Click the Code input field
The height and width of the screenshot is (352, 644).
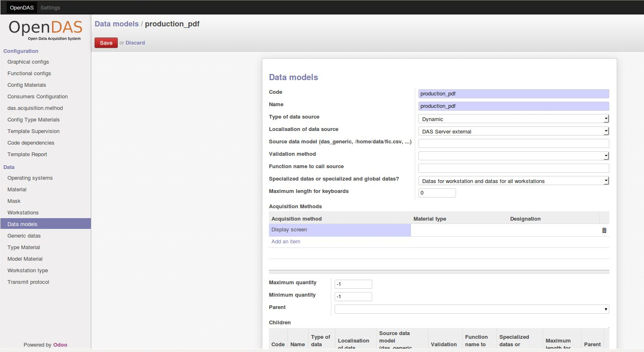click(513, 94)
